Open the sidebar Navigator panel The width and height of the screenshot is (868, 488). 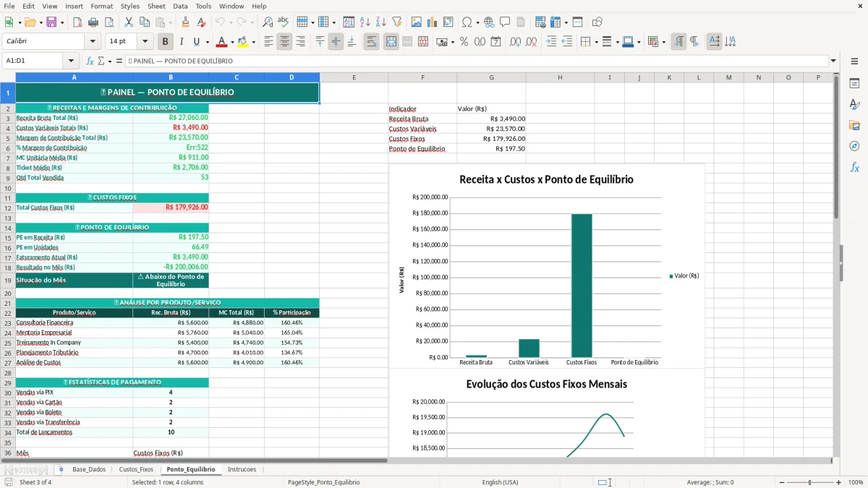pos(854,146)
